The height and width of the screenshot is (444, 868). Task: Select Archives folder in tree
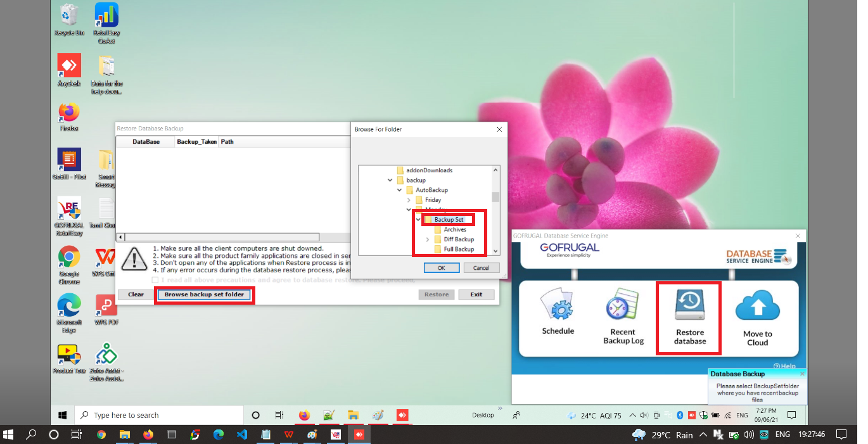455,230
